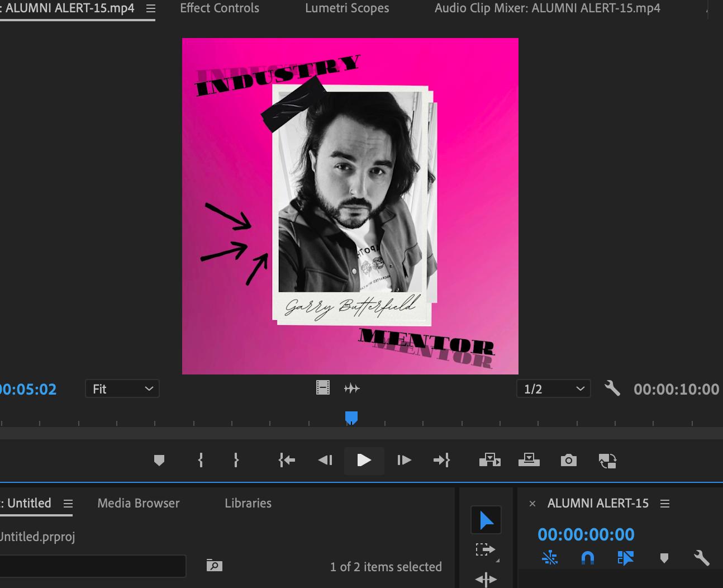Viewport: 723px width, 588px height.
Task: Open Source panel menu next to ALUMNI ALERT-15.mp4
Action: 151,8
